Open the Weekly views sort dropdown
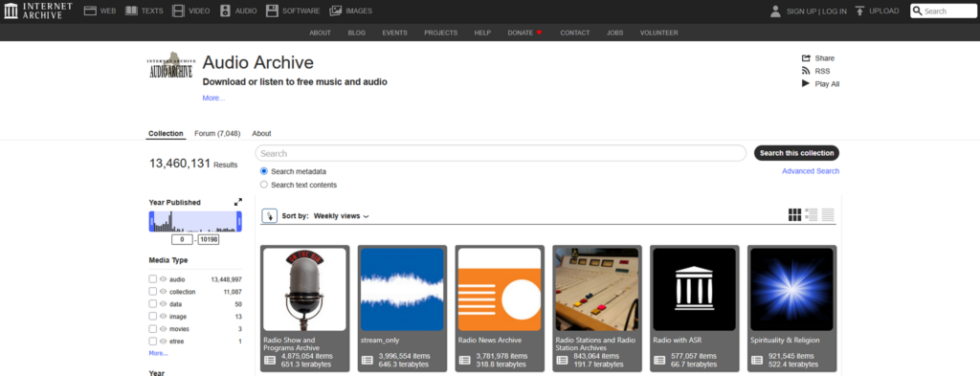Screen dimensions: 980x376 pos(342,216)
